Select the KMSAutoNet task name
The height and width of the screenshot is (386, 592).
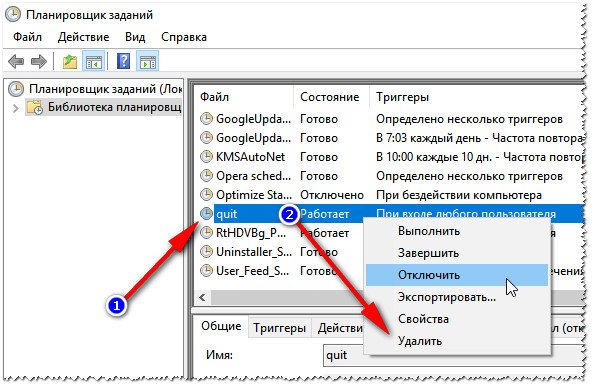[x=250, y=156]
